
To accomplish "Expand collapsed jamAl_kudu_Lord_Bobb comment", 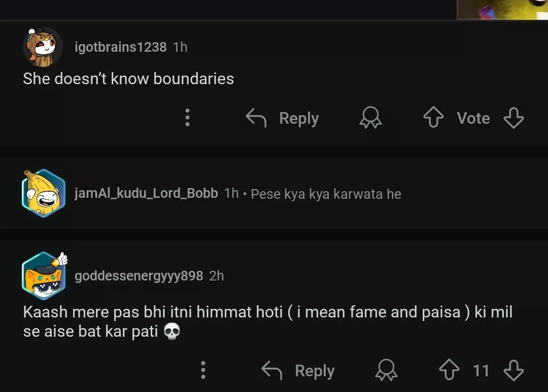I will (326, 194).
